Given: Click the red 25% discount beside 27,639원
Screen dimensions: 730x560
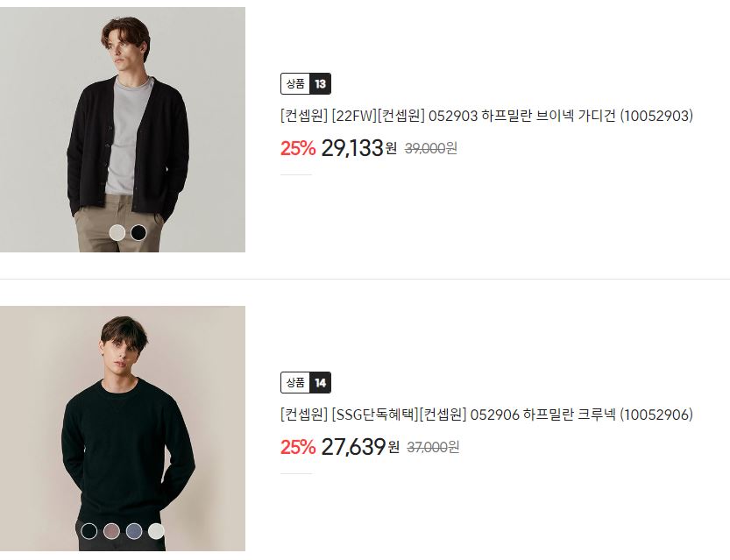Looking at the screenshot, I should (x=297, y=447).
